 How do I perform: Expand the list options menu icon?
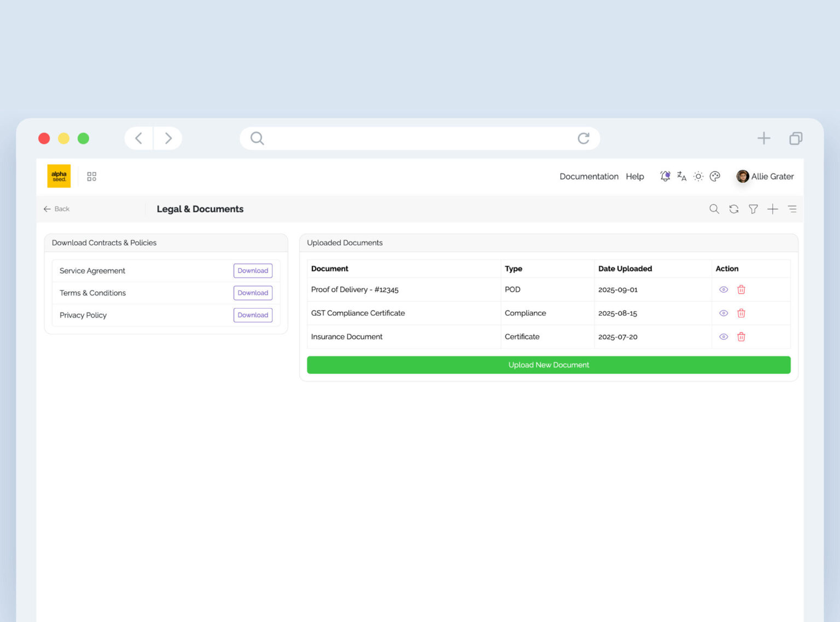point(792,209)
